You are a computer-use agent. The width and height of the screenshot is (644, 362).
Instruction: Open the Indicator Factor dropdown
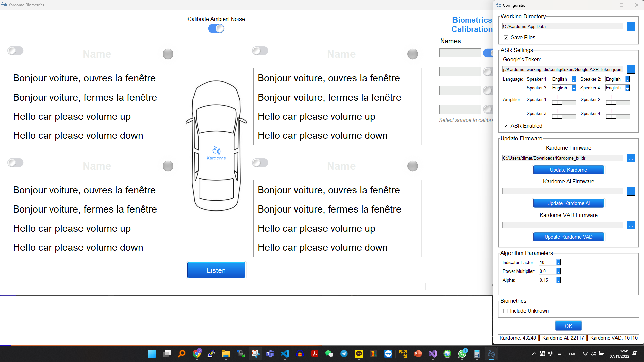coord(558,262)
